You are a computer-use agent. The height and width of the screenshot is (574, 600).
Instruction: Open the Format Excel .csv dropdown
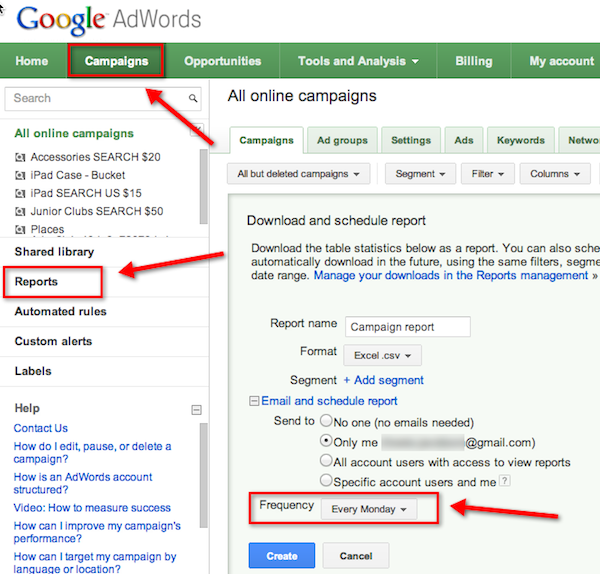[382, 355]
